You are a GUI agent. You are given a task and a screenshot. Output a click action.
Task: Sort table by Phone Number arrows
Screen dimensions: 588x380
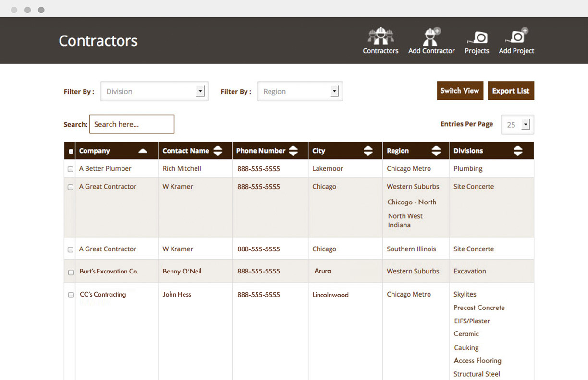[294, 151]
